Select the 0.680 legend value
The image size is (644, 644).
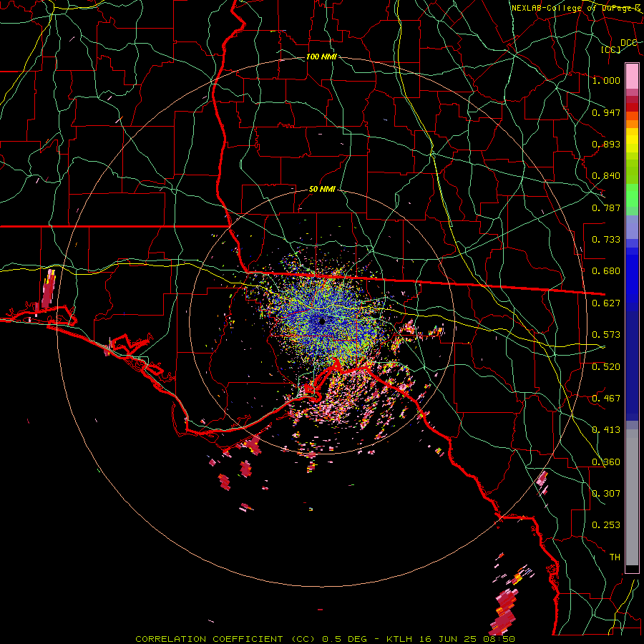(x=606, y=271)
